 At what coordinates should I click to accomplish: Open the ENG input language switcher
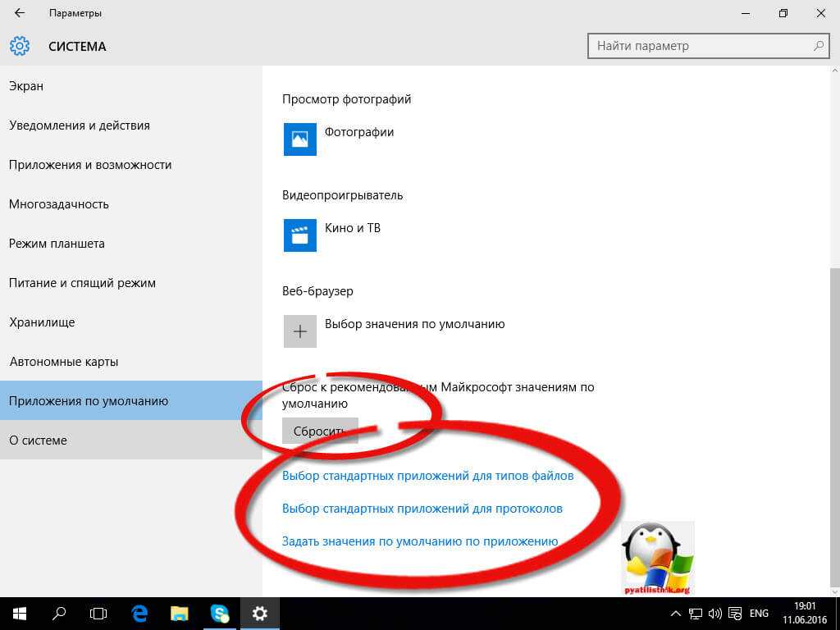coord(759,614)
